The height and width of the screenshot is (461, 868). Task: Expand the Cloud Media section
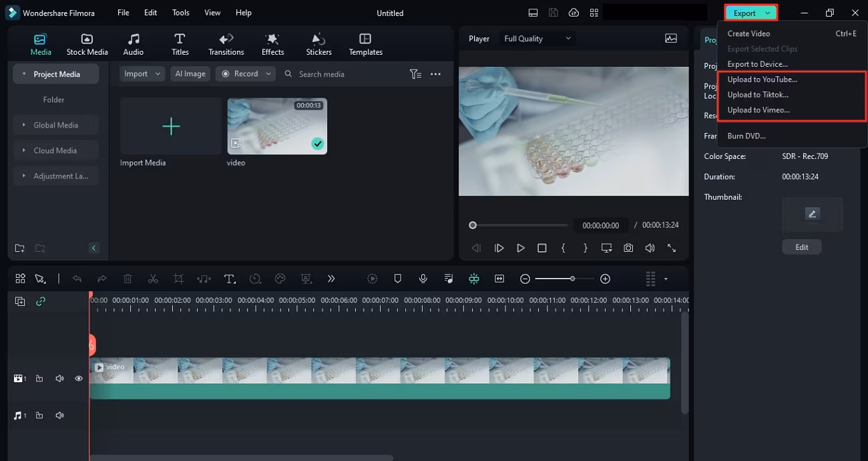pyautogui.click(x=56, y=150)
